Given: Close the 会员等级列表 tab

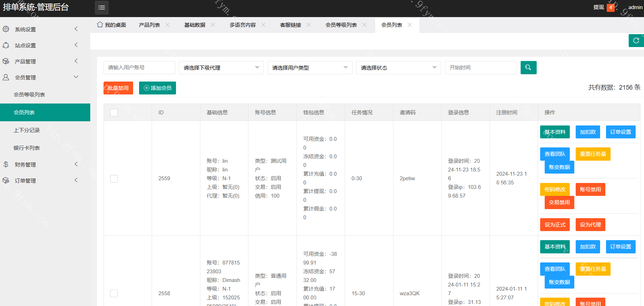Looking at the screenshot, I should [x=365, y=25].
